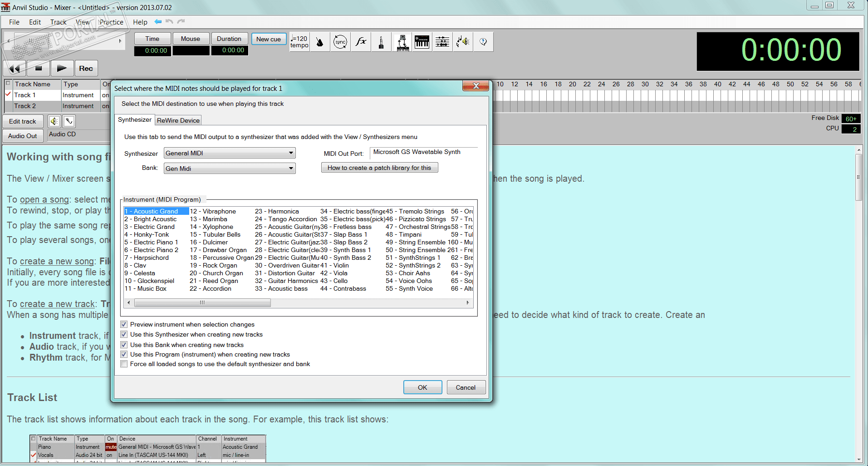Viewport: 868px width, 466px height.
Task: Click the Anvil Studio title bar icon
Action: click(5, 7)
